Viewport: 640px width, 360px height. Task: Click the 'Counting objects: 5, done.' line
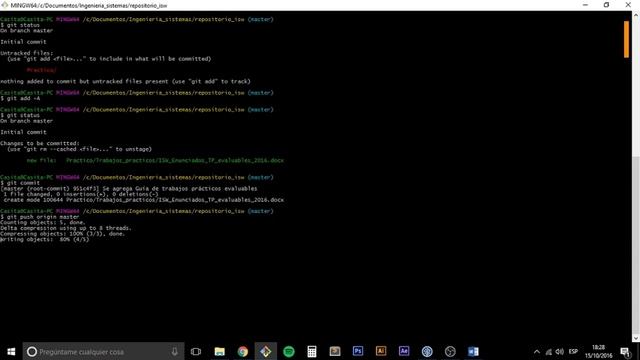[x=43, y=222]
